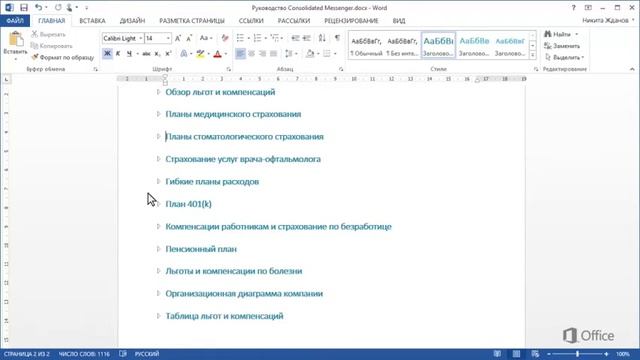Toggle underline (Ч) formatting
The image size is (640, 360).
(129, 53)
